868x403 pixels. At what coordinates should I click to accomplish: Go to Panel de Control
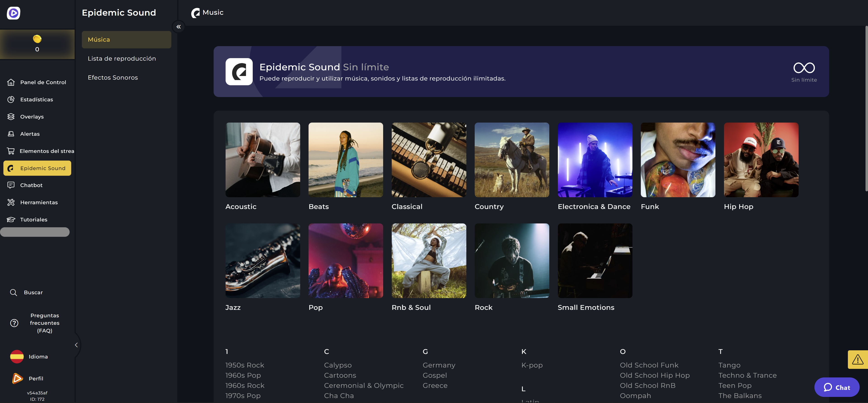click(x=43, y=82)
